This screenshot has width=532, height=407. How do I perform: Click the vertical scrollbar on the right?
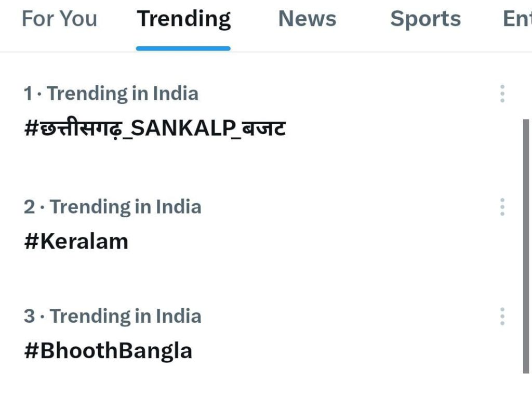click(526, 245)
